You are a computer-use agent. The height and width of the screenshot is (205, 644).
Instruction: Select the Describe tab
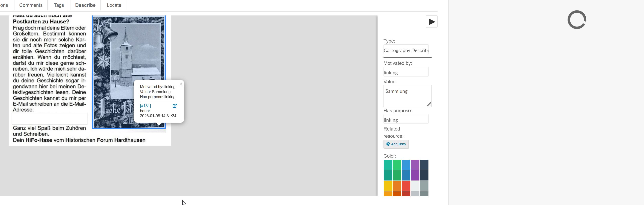[x=85, y=5]
